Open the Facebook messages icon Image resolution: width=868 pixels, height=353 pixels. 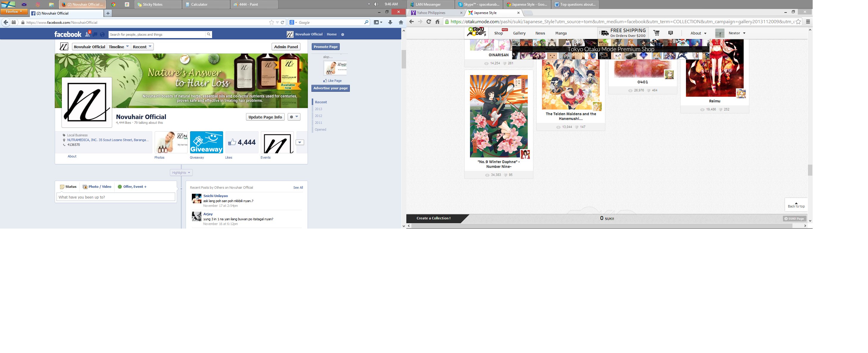[95, 34]
